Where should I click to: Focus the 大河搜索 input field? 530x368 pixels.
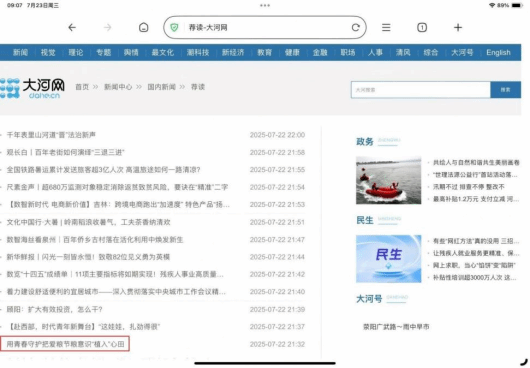pos(420,90)
